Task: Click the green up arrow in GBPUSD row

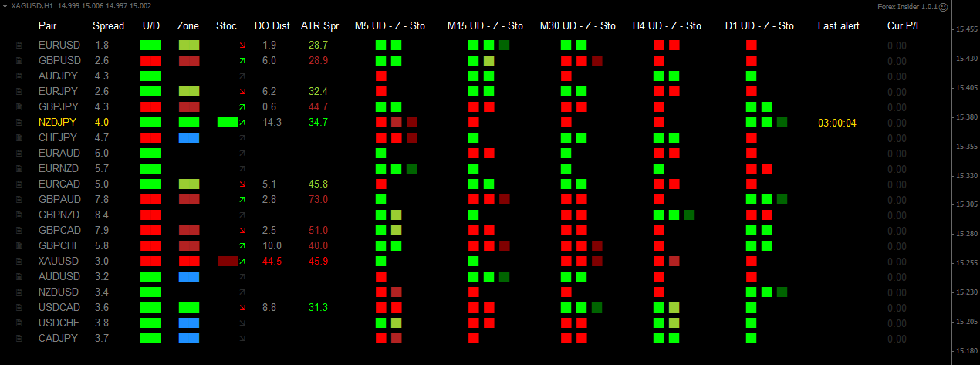Action: 242,60
